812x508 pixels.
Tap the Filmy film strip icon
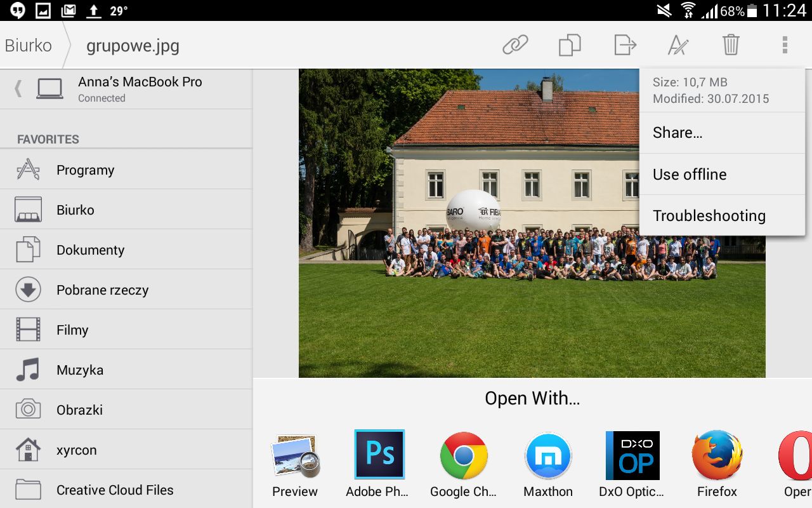click(x=28, y=330)
